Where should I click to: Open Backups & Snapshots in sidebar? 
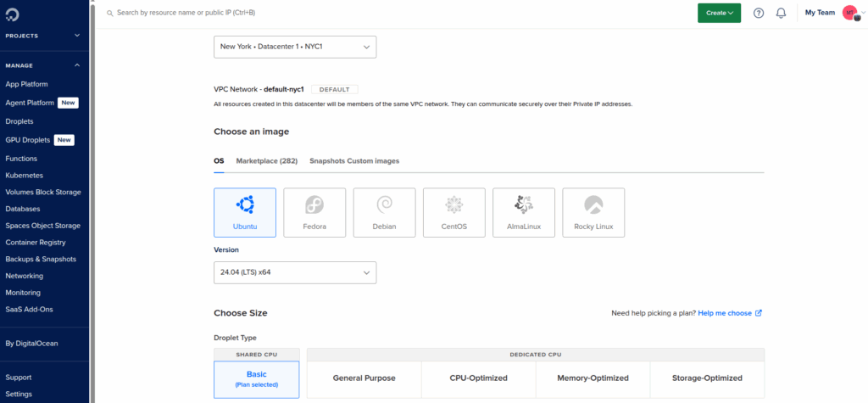click(x=41, y=259)
